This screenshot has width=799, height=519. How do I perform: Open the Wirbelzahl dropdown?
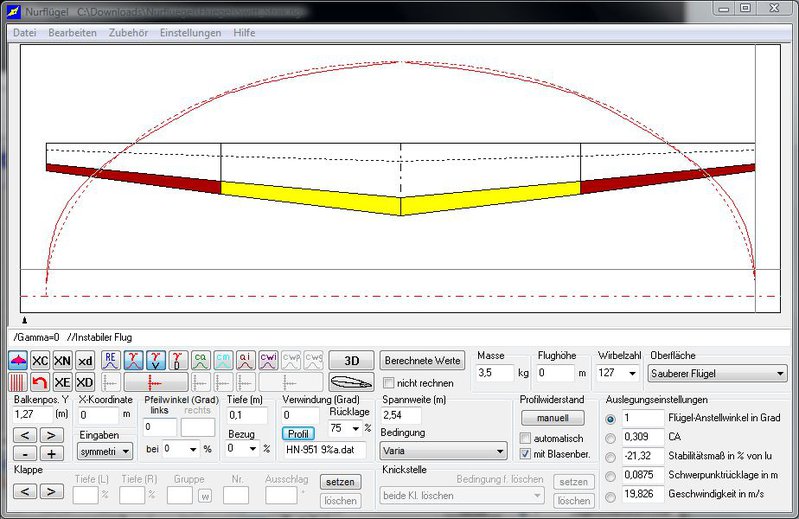(x=618, y=373)
